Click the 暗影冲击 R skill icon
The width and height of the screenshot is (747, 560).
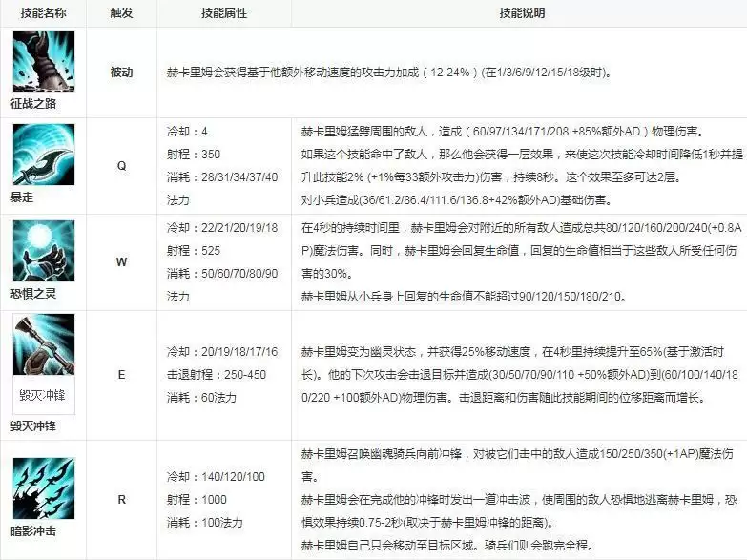coord(44,488)
